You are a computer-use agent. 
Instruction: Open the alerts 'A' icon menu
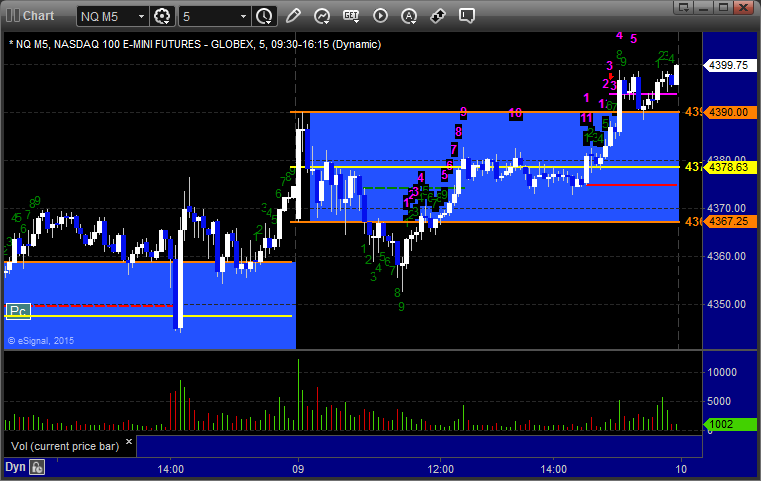(x=409, y=16)
